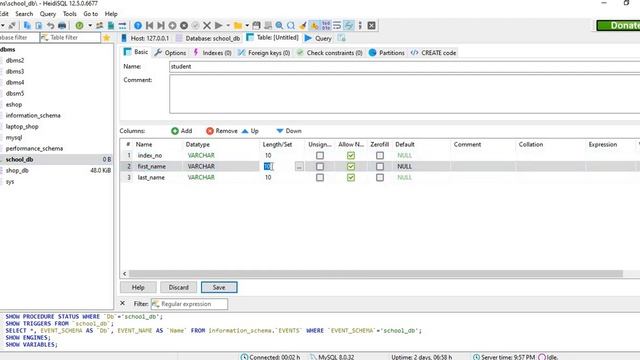Click the Insert row plus icon
Image resolution: width=640 pixels, height=360 pixels.
point(172,25)
